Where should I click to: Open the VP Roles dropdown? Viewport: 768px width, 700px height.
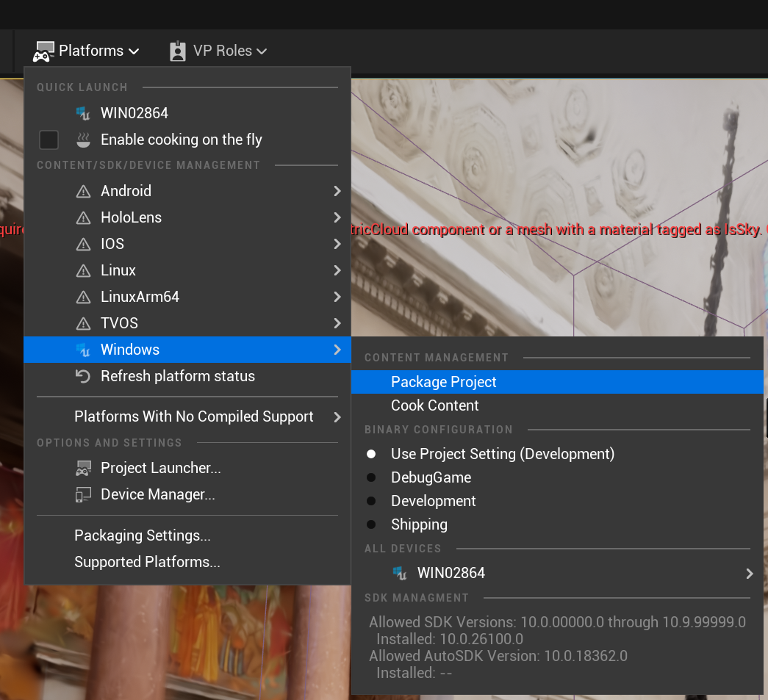[218, 51]
